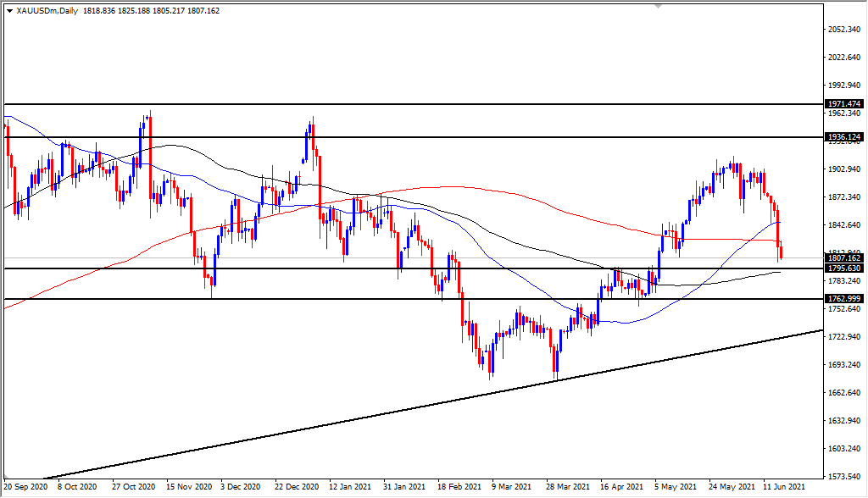
Task: Click the OHLC values 1818.836 1825.188 text
Action: pyautogui.click(x=116, y=10)
